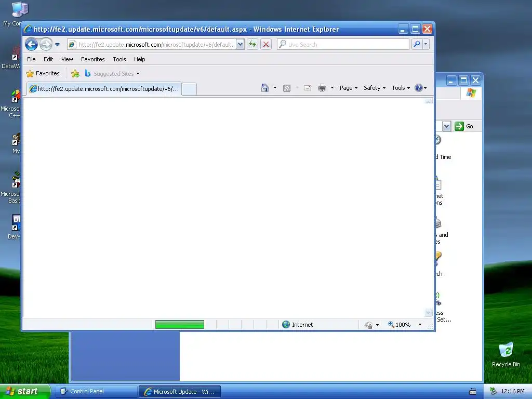Screen dimensions: 532x399
Task: Maximize the Internet Explorer window
Action: pyautogui.click(x=415, y=29)
